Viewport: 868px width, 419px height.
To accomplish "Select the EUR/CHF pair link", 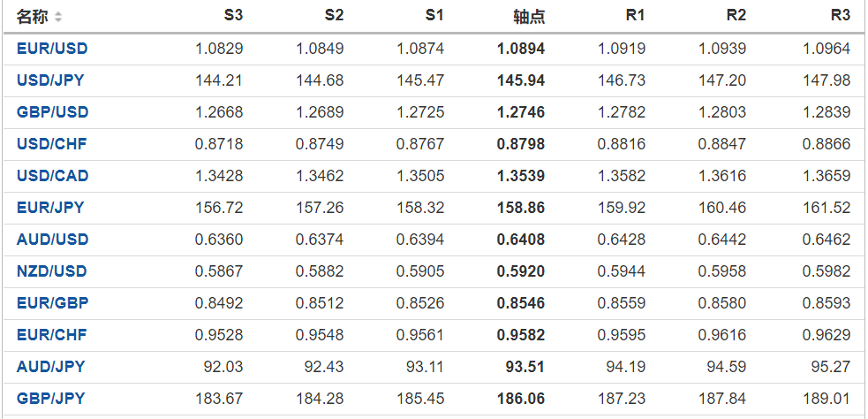I will coord(51,335).
